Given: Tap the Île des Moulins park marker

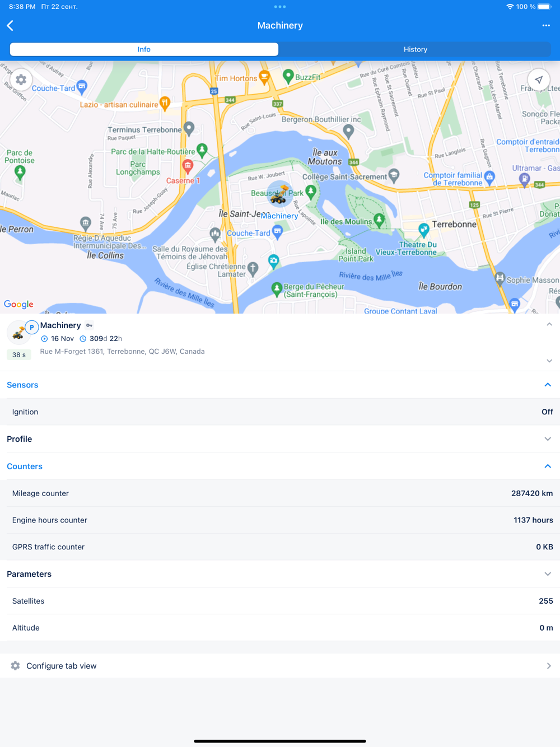Looking at the screenshot, I should click(x=379, y=220).
